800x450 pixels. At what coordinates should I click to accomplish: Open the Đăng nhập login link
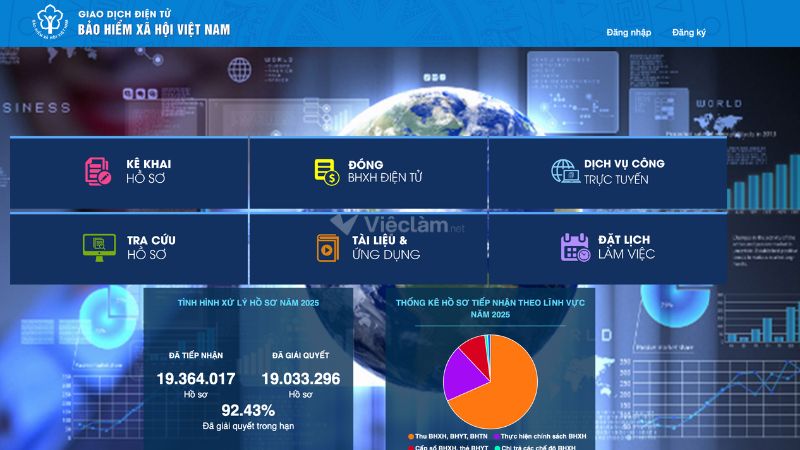pos(628,33)
